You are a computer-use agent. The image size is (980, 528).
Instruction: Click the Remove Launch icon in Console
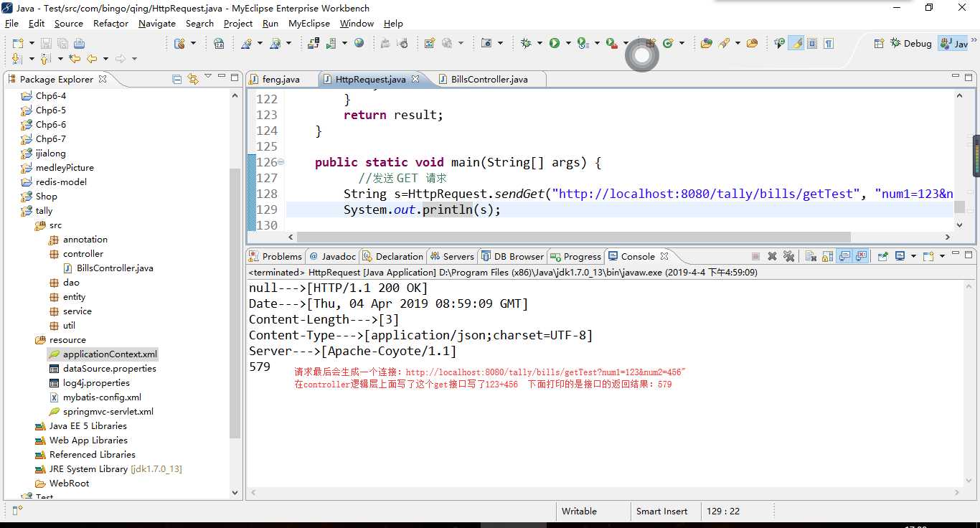coord(772,256)
